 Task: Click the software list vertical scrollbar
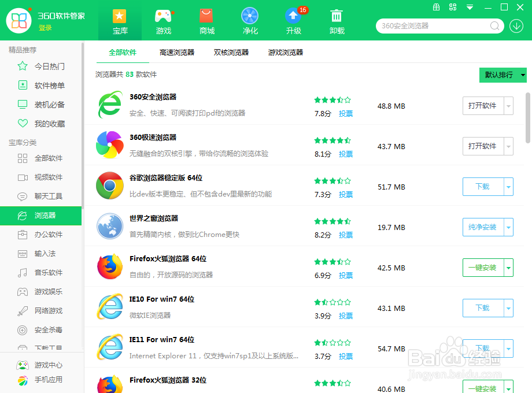pyautogui.click(x=529, y=118)
